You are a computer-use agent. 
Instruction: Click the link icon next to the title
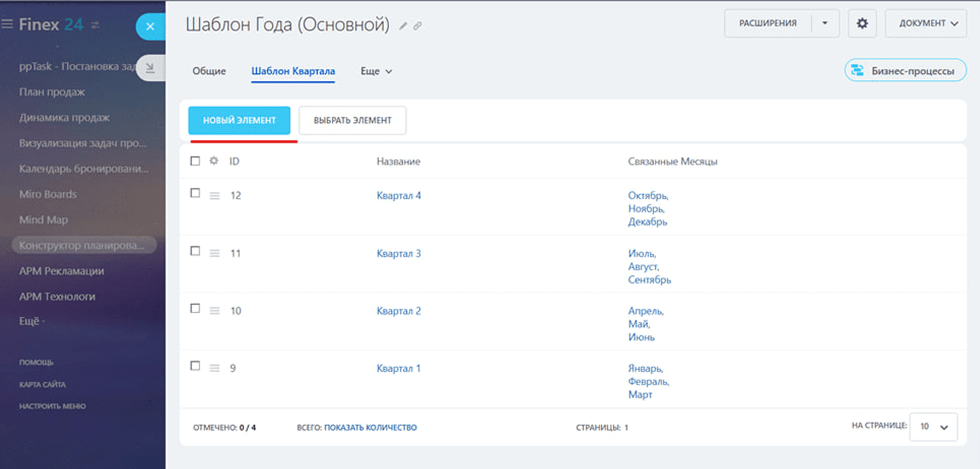417,26
